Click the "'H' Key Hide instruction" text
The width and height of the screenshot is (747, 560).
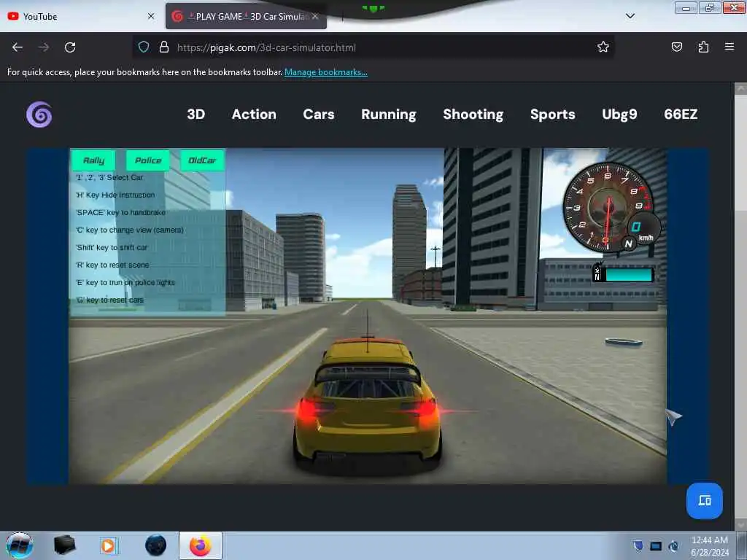coord(115,195)
